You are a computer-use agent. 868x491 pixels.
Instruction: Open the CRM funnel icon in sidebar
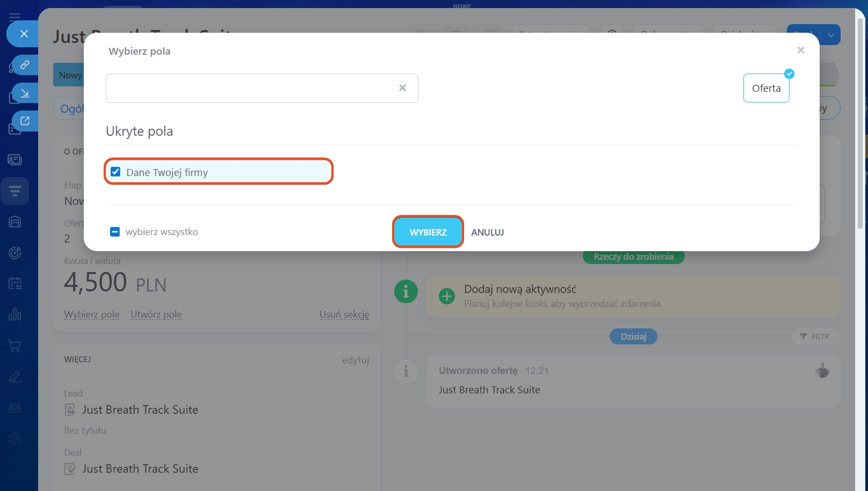point(15,191)
